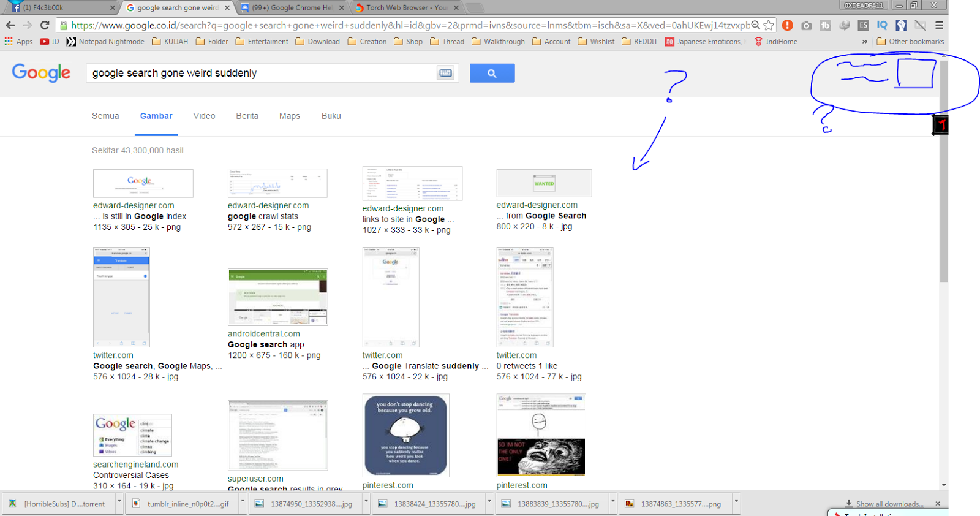Viewport: 980px width, 516px height.
Task: Select the Berita search tab
Action: (247, 116)
